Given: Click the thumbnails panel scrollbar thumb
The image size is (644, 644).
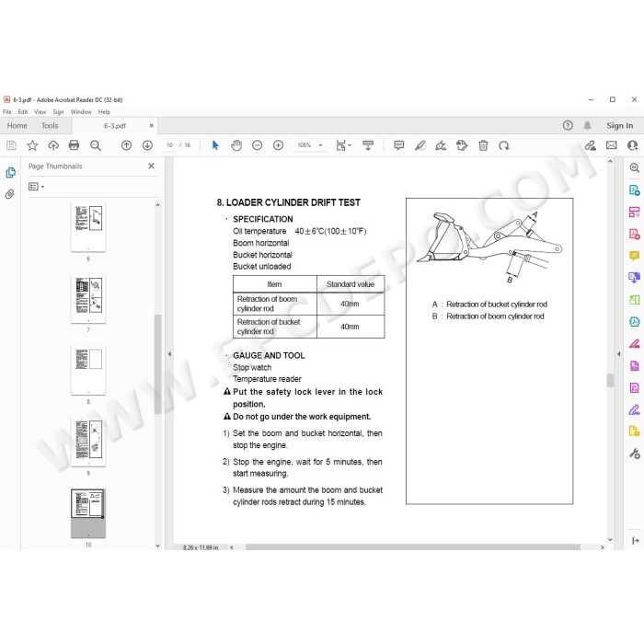Looking at the screenshot, I should (157, 364).
